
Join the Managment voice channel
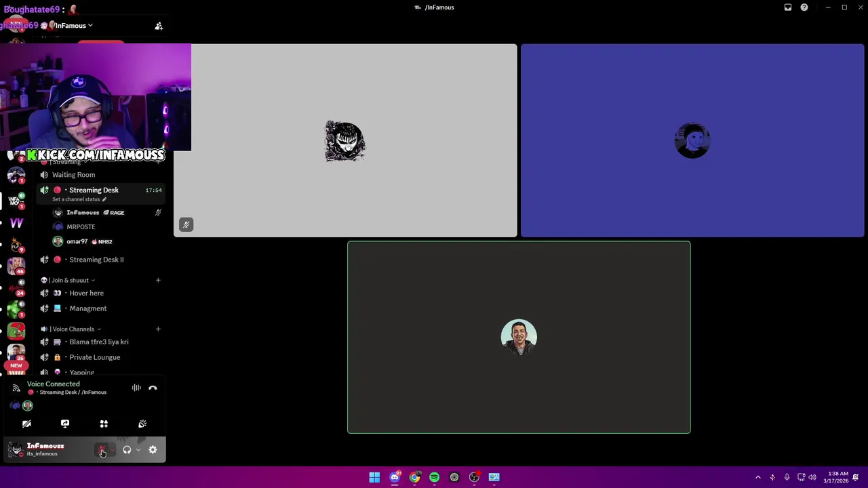pyautogui.click(x=100, y=308)
